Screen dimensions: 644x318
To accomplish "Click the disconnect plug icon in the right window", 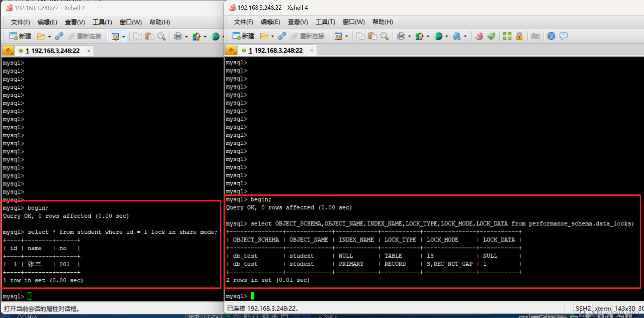I will 282,36.
